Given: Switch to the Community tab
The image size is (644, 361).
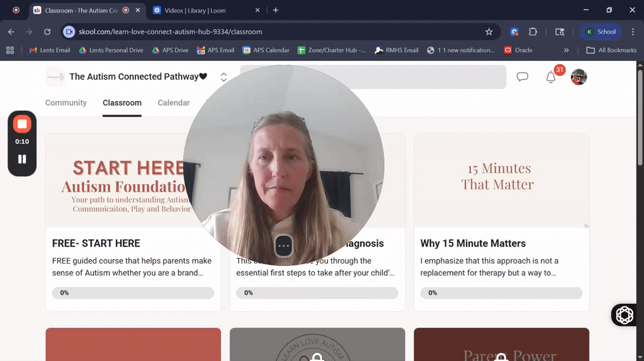Looking at the screenshot, I should coord(65,103).
